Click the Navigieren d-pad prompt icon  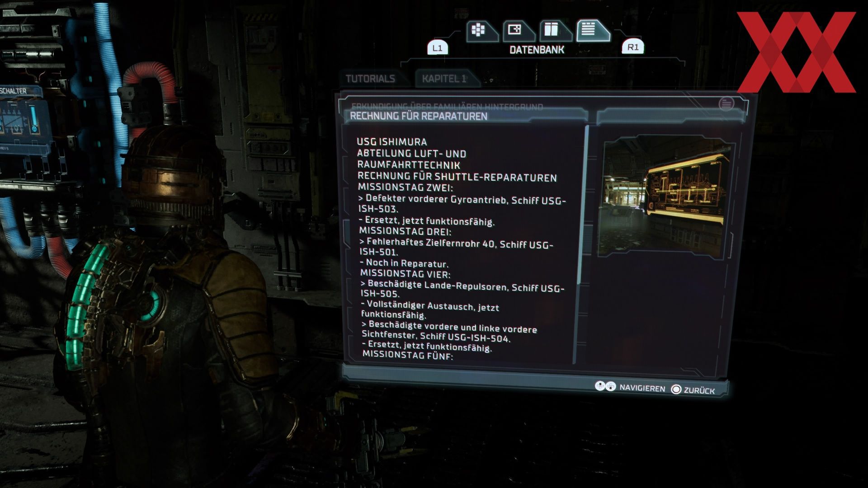[x=605, y=386]
